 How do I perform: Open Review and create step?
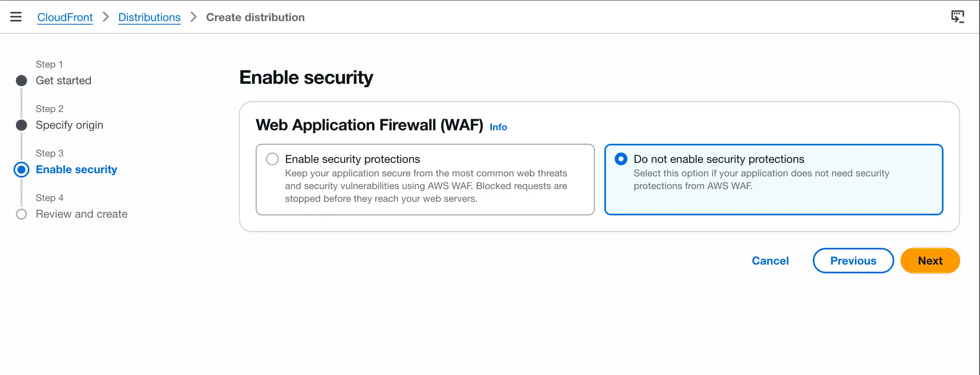click(81, 214)
